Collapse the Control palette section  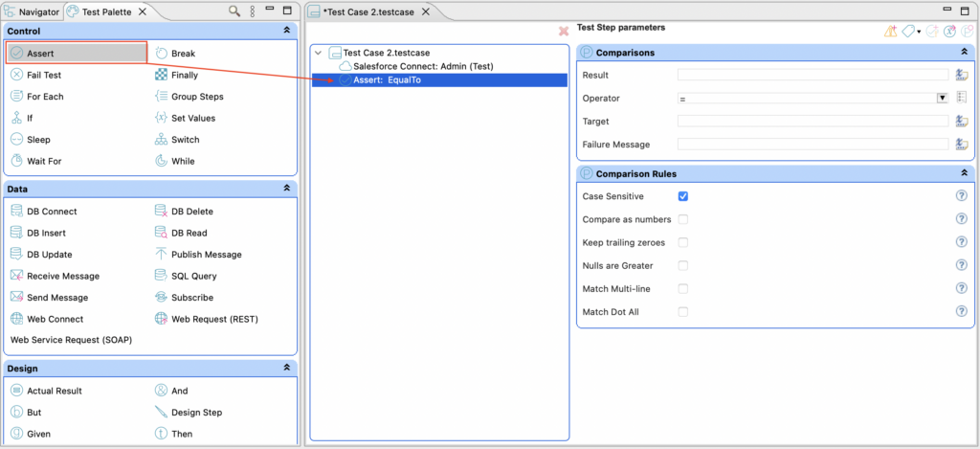[x=287, y=31]
